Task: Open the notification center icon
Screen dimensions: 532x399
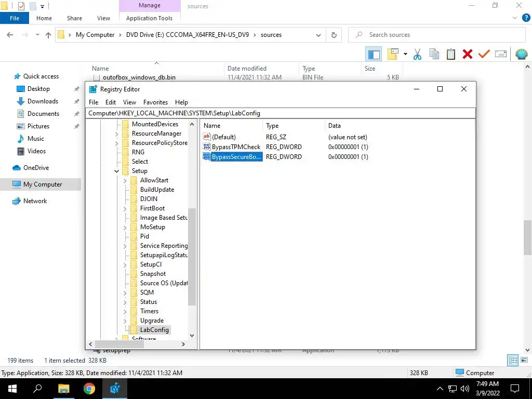Action: [x=515, y=389]
